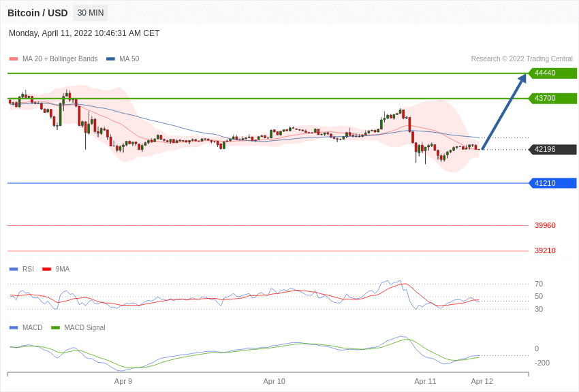
Task: Click the Apr 9 date axis label
Action: (123, 381)
